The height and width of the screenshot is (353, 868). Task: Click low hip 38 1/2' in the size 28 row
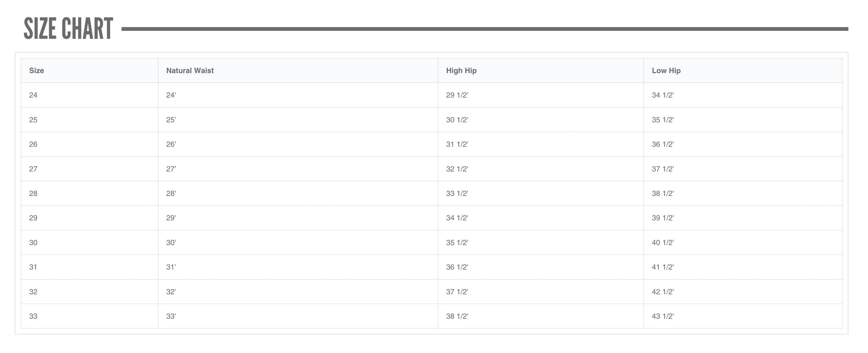663,194
